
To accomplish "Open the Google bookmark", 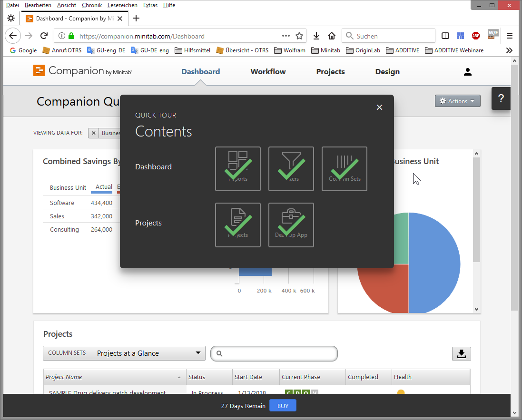I will tap(23, 50).
